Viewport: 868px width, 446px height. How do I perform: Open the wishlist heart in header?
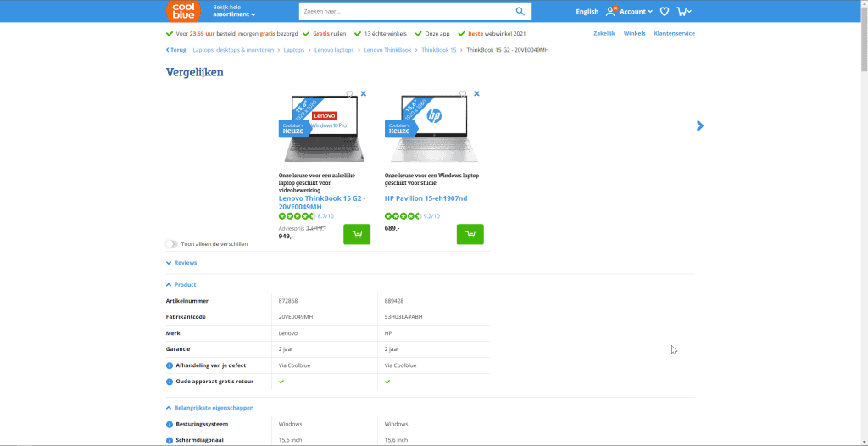[665, 11]
